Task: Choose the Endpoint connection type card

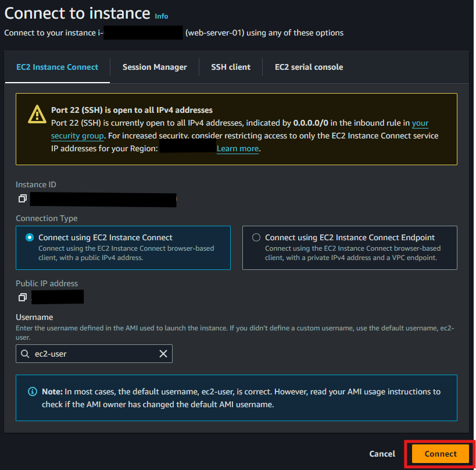Action: 349,248
